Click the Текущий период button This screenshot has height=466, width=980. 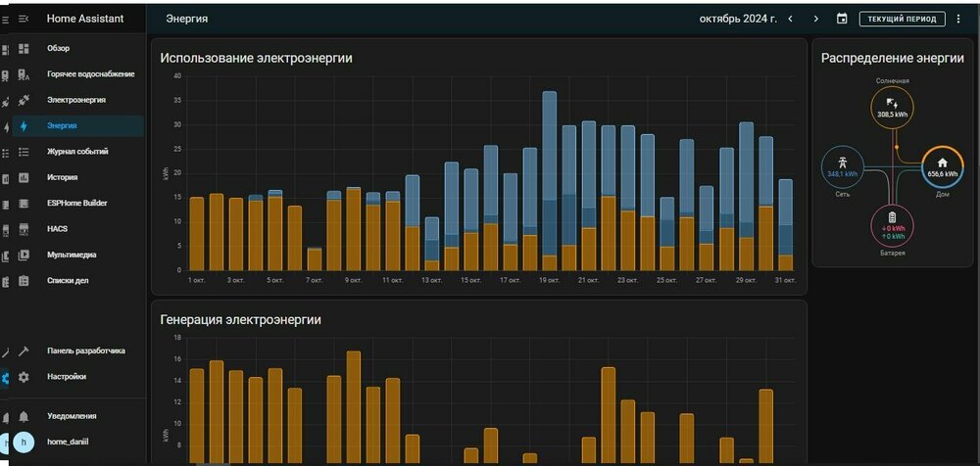(902, 19)
